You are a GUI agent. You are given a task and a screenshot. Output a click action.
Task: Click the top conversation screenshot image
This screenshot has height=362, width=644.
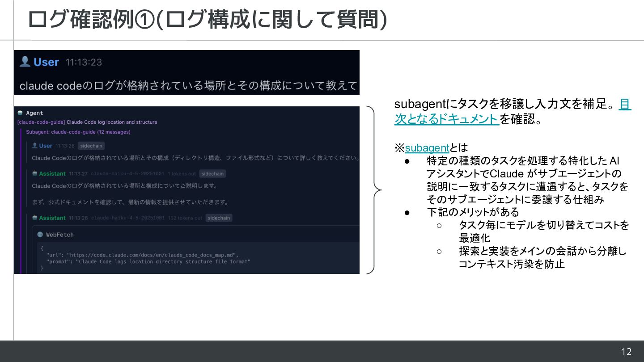186,72
